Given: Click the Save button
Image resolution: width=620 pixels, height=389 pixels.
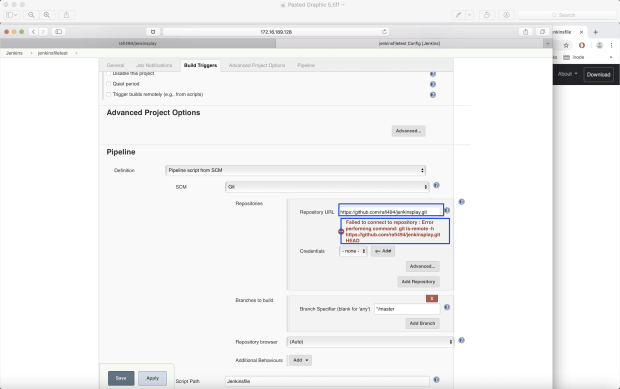Looking at the screenshot, I should [121, 378].
